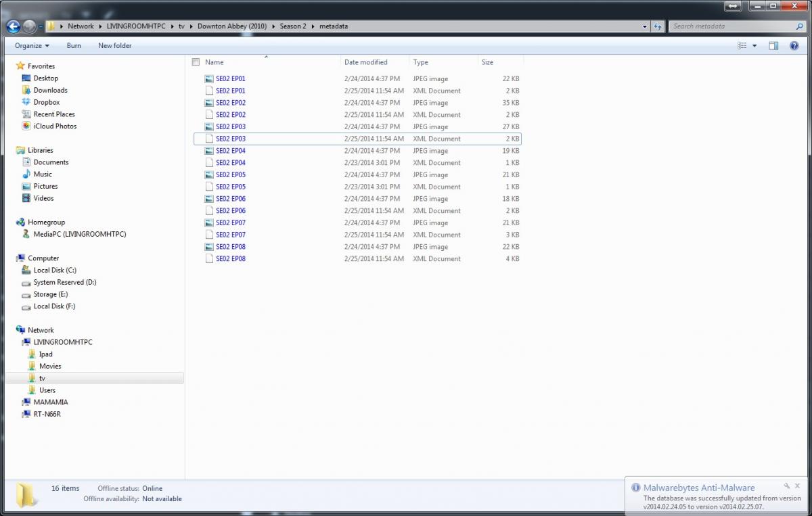Click Downton Abbey (2010) in address breadcrumb
This screenshot has height=516, width=812.
tap(232, 26)
